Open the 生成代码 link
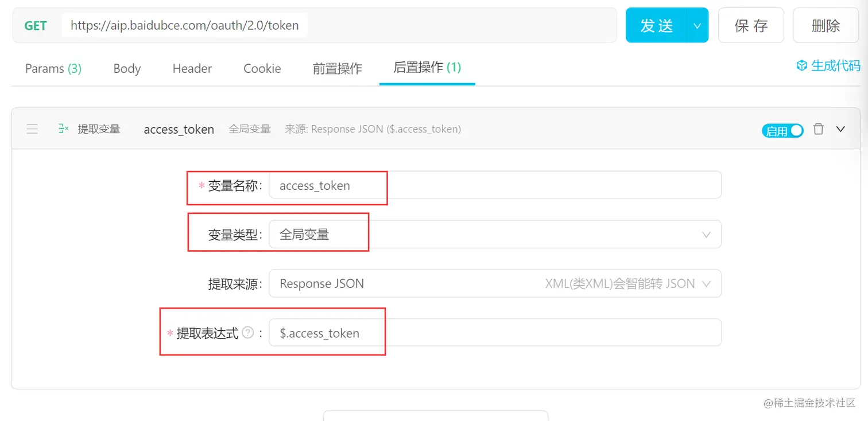The width and height of the screenshot is (868, 421). point(835,65)
